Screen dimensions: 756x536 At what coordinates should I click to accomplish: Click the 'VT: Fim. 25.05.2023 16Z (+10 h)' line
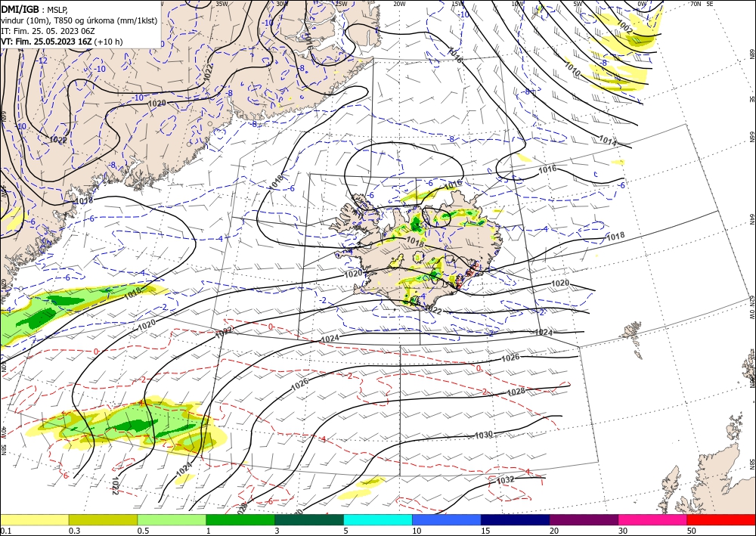62,42
